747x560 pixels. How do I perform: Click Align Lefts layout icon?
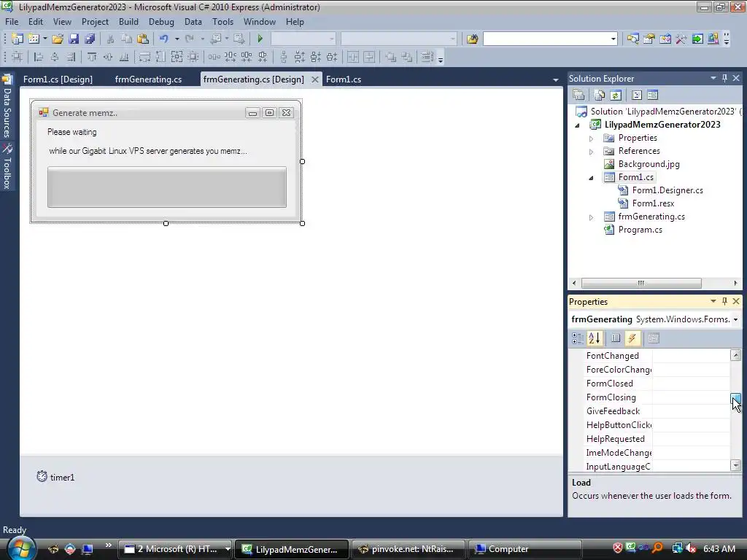point(39,57)
